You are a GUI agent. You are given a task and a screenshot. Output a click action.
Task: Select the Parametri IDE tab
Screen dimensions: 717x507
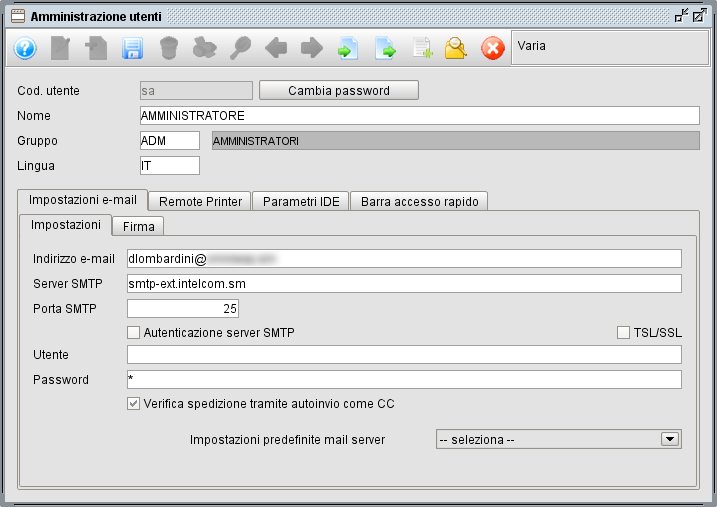click(301, 201)
